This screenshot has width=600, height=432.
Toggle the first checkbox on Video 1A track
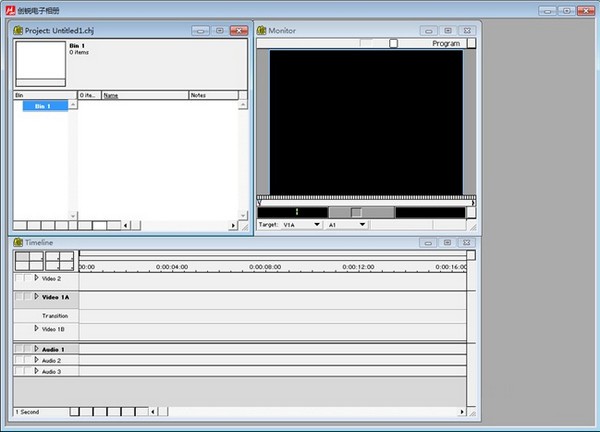[19, 297]
